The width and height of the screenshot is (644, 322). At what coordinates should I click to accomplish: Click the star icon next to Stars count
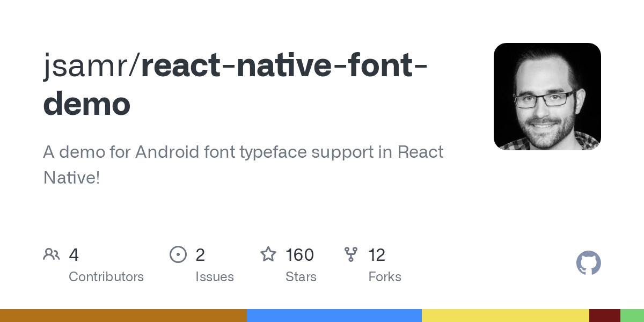point(268,254)
